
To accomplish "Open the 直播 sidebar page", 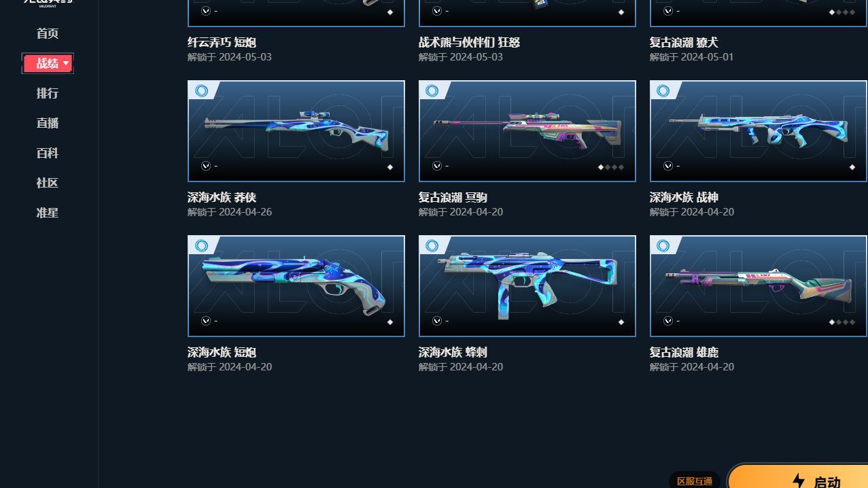I will tap(48, 123).
